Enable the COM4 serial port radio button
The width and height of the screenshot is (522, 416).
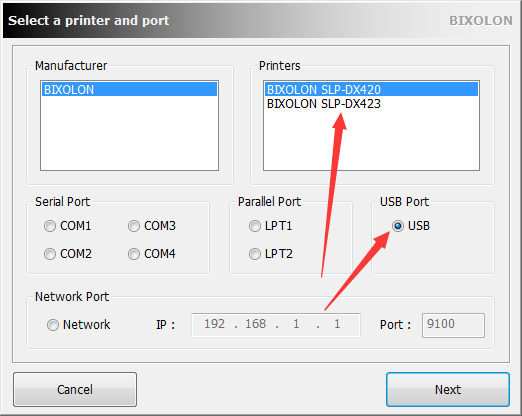pos(134,254)
